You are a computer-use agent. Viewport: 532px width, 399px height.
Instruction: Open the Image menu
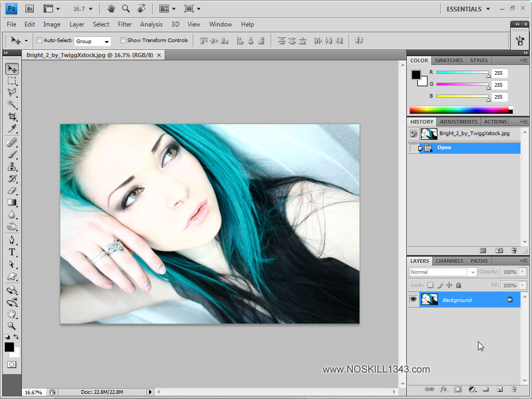point(51,24)
